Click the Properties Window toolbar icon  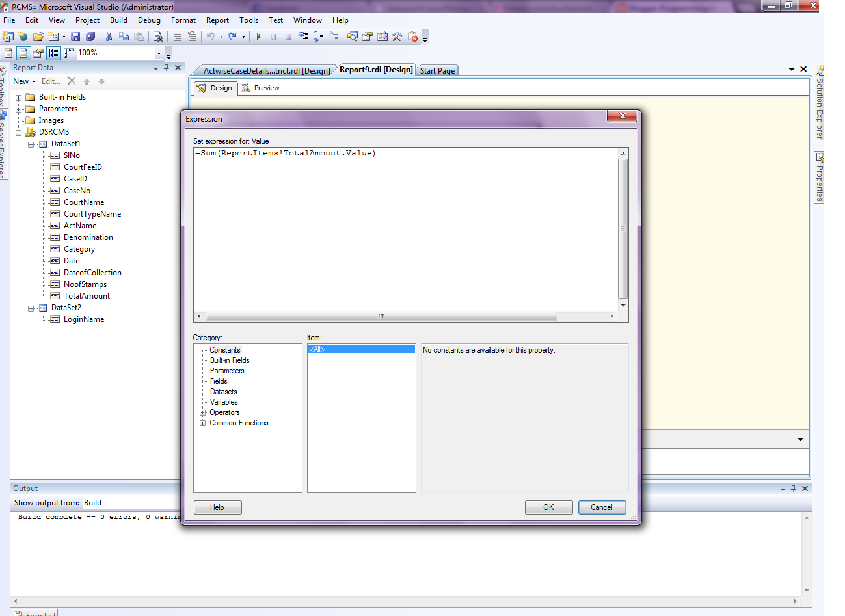368,36
